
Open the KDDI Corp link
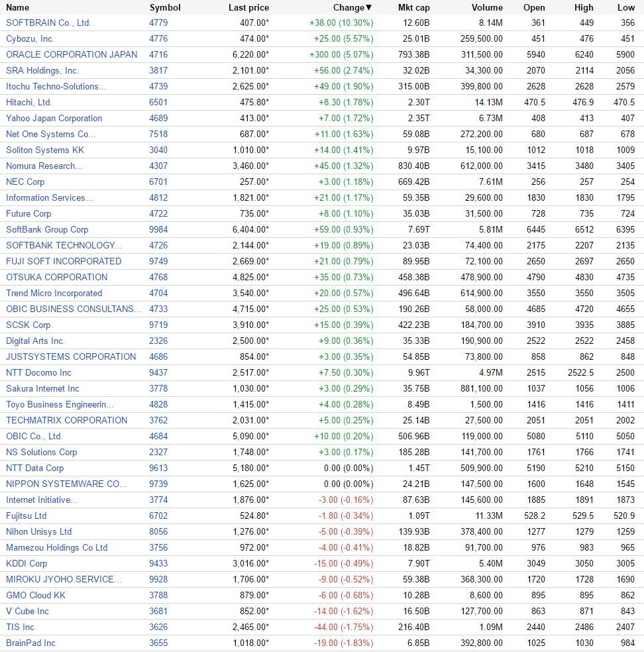tap(27, 563)
